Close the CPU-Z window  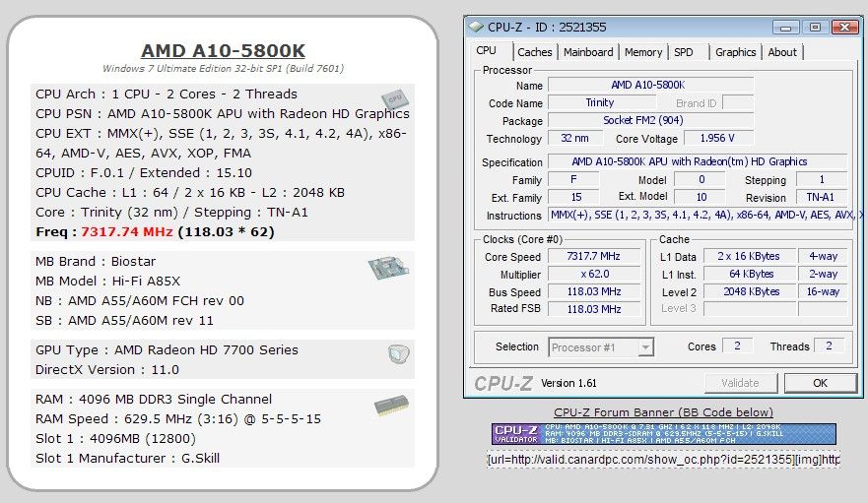[844, 28]
